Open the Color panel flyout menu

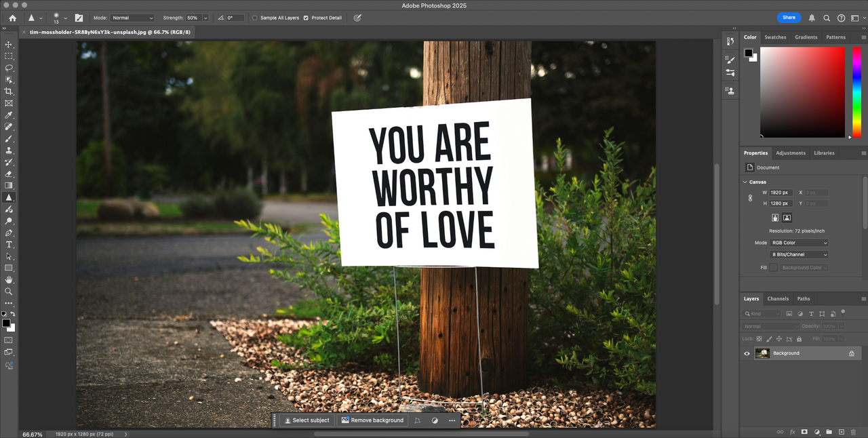pos(863,37)
